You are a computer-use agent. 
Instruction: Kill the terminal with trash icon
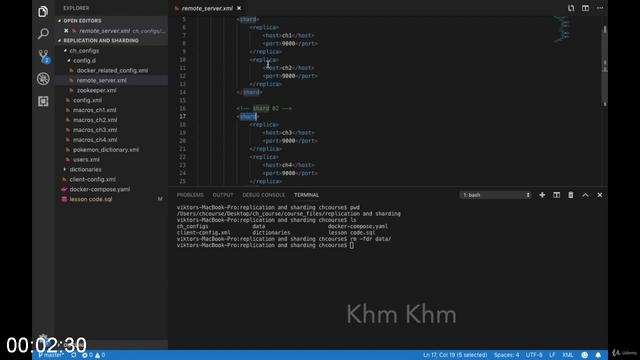[571, 195]
